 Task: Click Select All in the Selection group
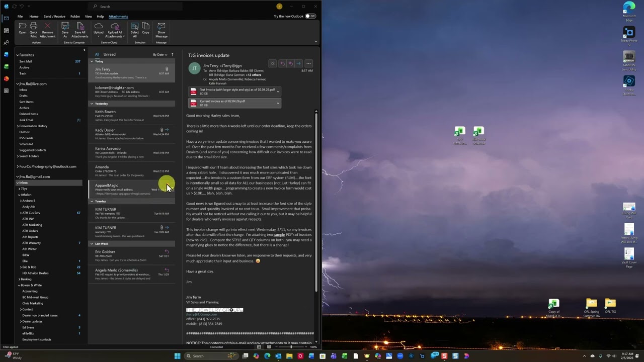click(135, 30)
